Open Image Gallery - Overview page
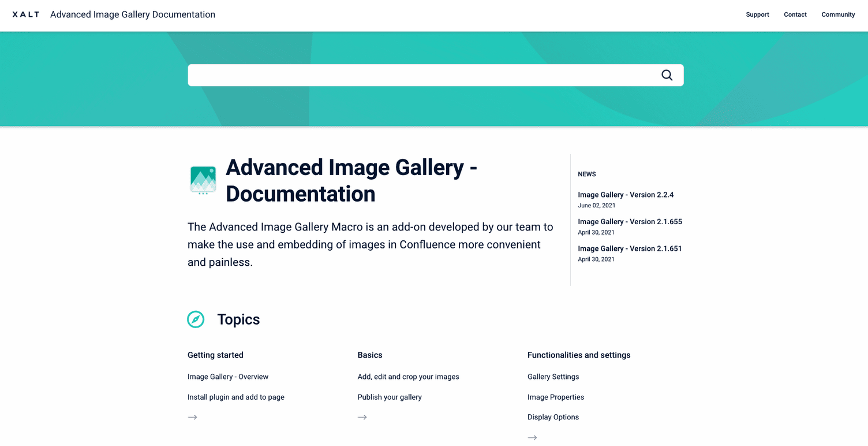 228,377
